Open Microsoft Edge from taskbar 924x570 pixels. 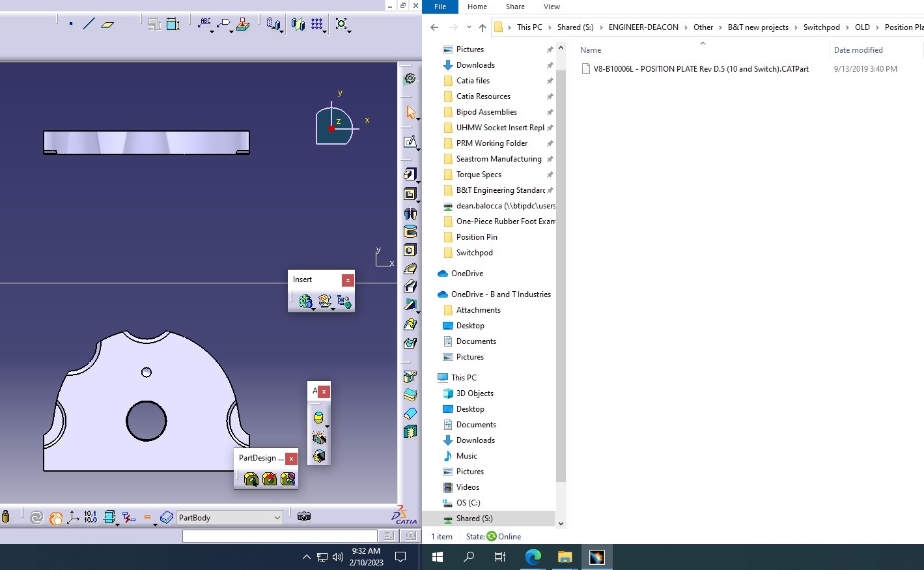point(533,557)
